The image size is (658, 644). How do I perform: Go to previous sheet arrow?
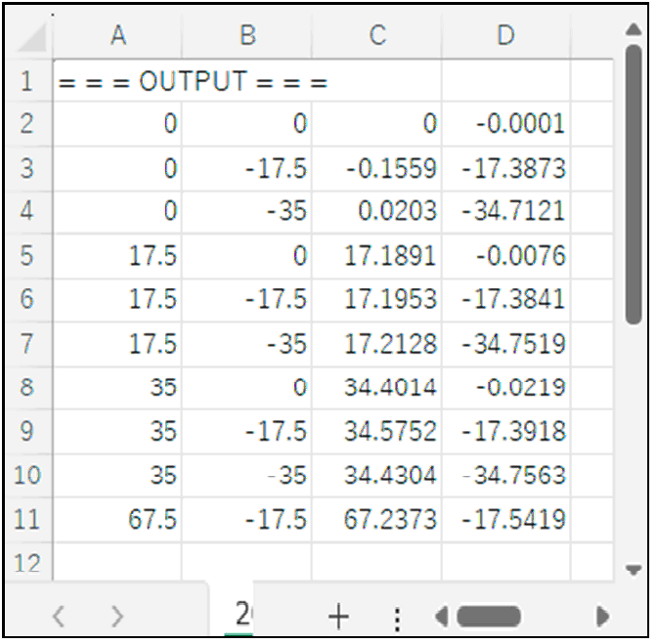tap(59, 617)
